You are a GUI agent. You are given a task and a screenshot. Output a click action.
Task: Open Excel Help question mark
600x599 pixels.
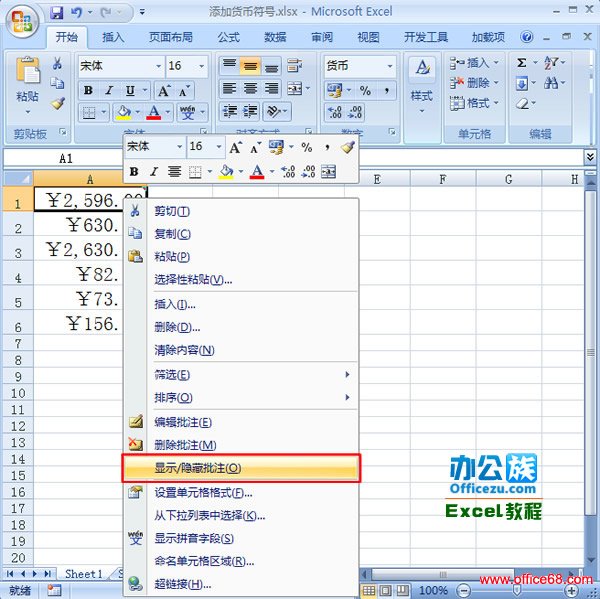point(527,37)
